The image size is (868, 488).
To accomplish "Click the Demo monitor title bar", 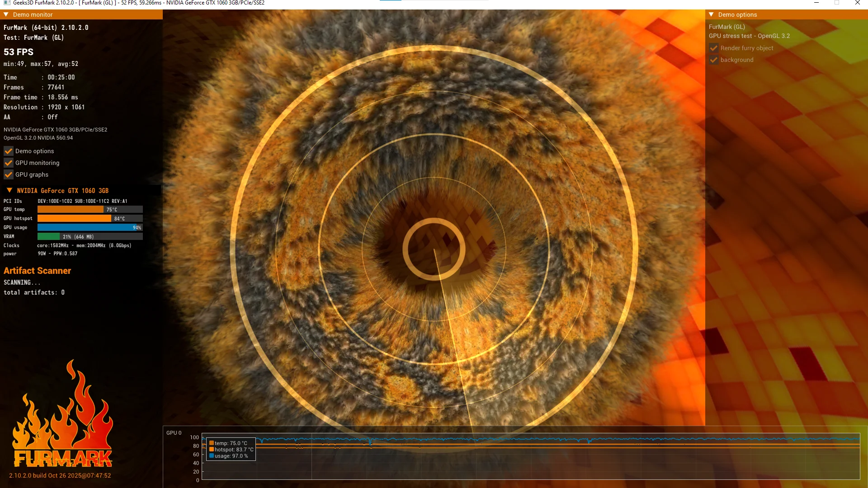I will point(81,14).
